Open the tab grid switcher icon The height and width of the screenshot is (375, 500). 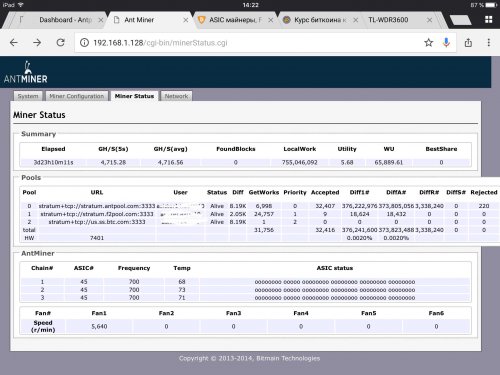[489, 20]
